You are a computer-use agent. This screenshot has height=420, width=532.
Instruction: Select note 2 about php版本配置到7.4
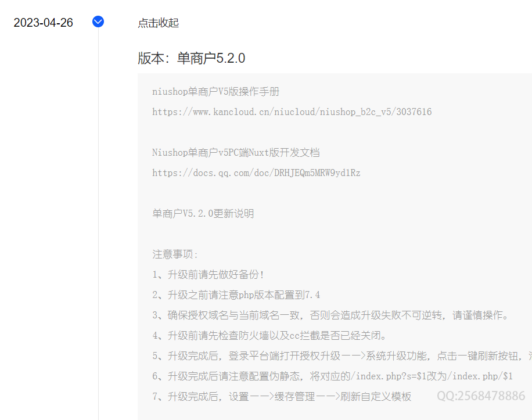coord(236,295)
